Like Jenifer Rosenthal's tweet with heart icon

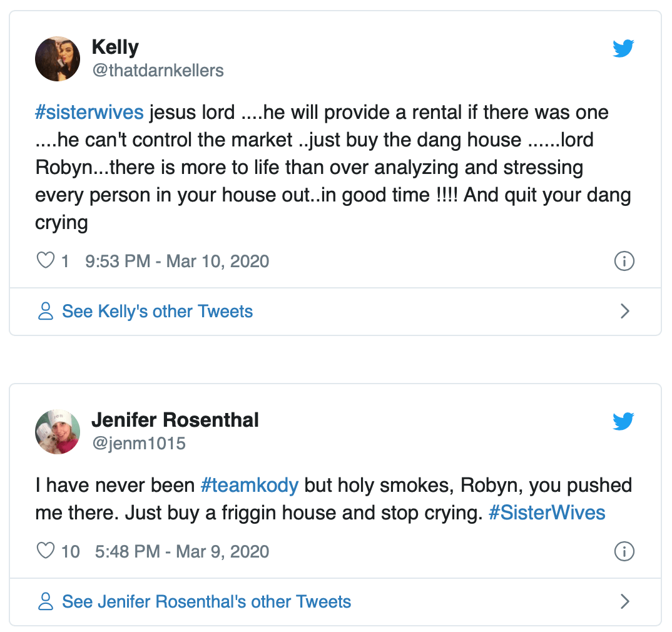(x=46, y=551)
